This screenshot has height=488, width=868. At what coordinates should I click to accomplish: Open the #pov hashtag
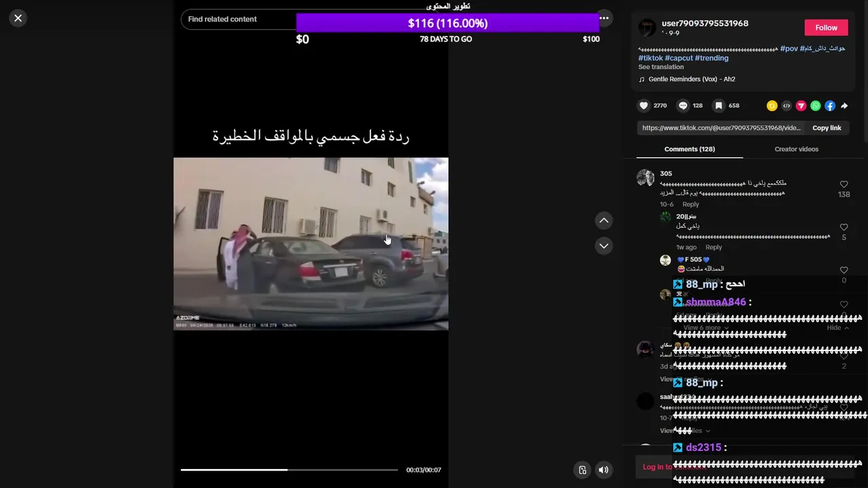point(789,49)
